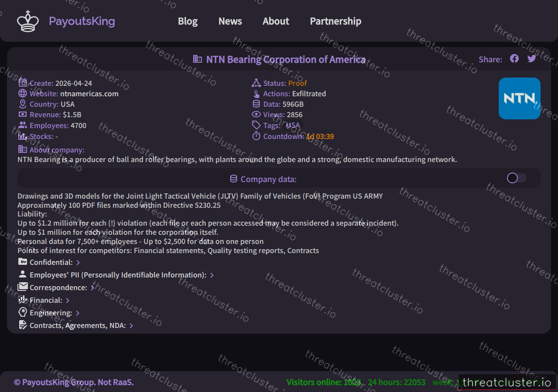The image size is (558, 392).
Task: Click the Proof status value
Action: pyautogui.click(x=298, y=83)
